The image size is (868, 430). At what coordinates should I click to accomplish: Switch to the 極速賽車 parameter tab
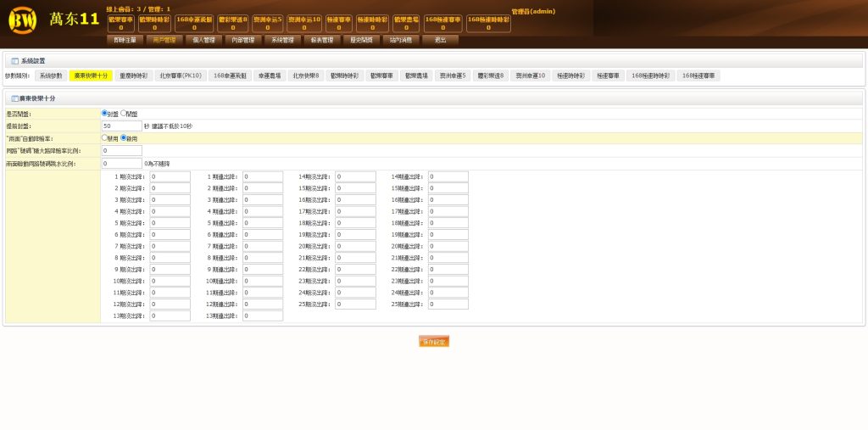608,76
